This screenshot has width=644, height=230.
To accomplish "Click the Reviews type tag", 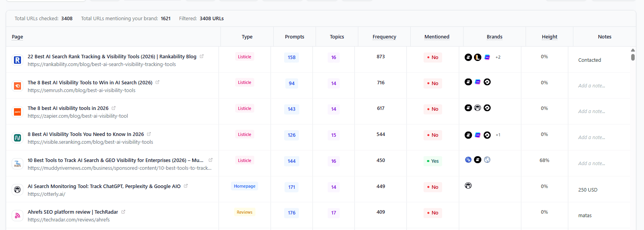I will pos(245,212).
